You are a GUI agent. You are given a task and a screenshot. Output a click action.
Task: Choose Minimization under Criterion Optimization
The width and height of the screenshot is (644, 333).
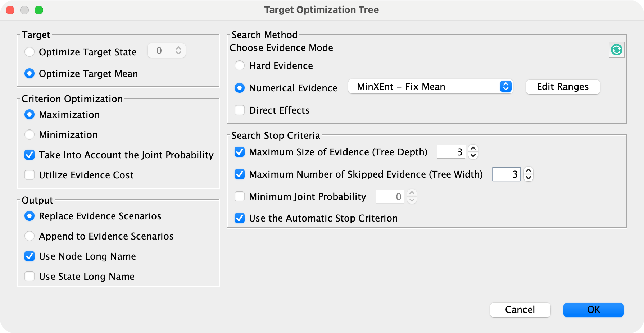pyautogui.click(x=30, y=134)
